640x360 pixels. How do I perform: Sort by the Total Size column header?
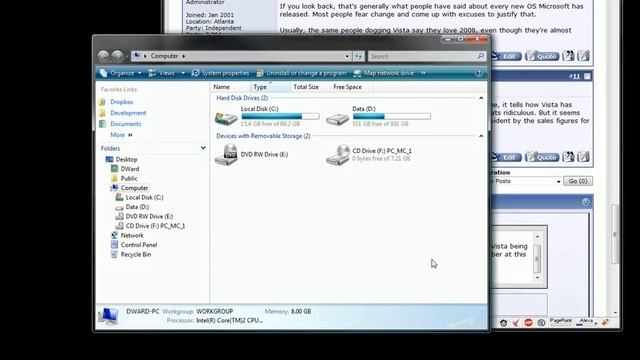[310, 87]
